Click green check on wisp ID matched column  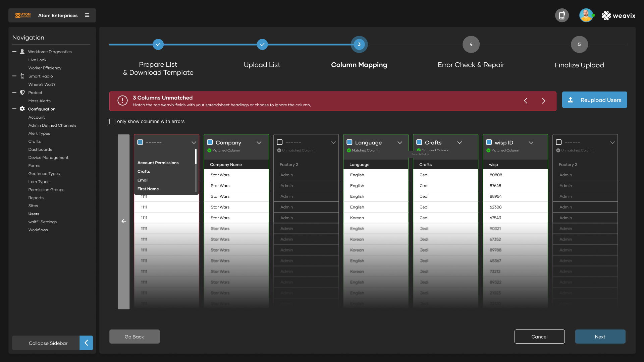488,150
